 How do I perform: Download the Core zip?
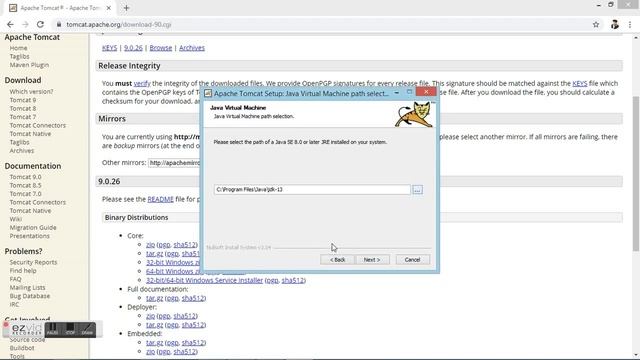coord(150,244)
